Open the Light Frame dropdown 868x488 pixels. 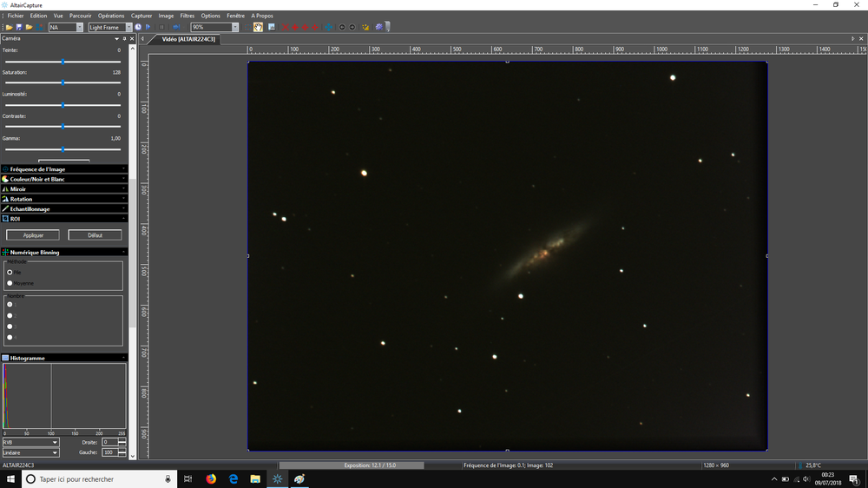click(x=128, y=28)
